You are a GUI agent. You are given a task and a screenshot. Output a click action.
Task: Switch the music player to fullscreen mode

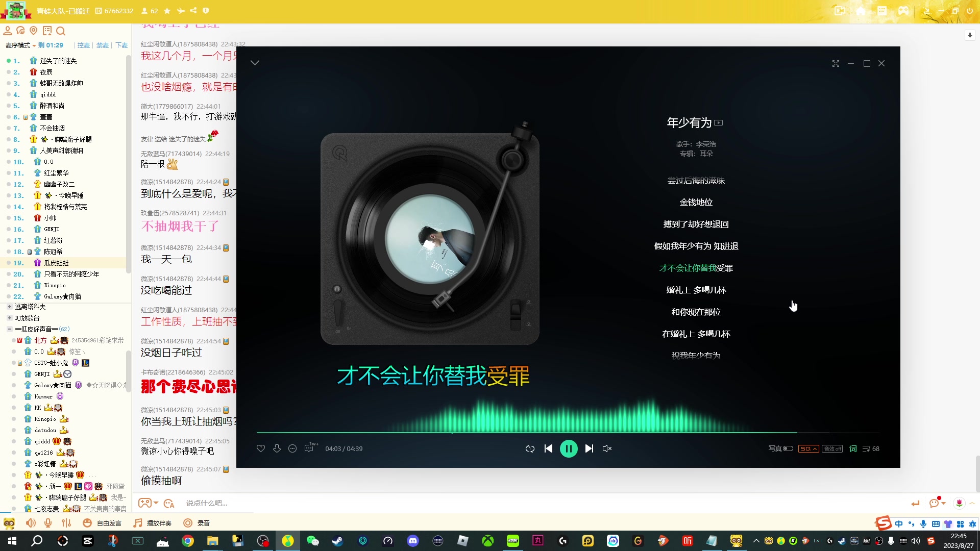(x=836, y=63)
